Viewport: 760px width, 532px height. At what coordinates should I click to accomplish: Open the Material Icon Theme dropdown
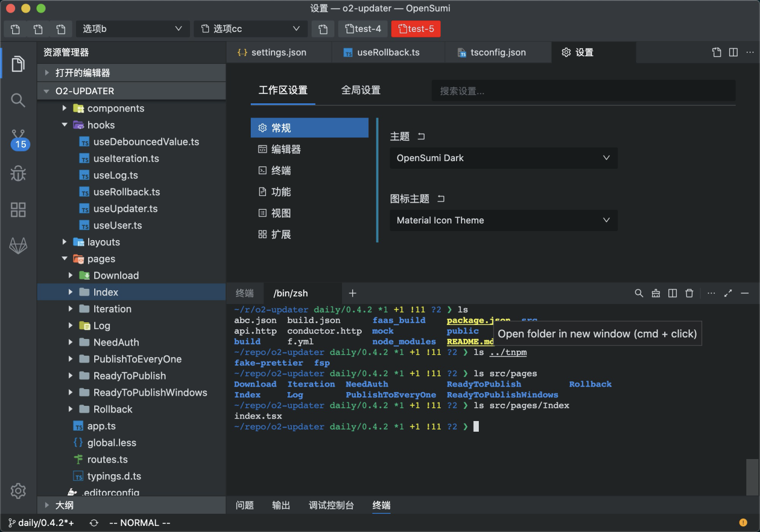[504, 220]
